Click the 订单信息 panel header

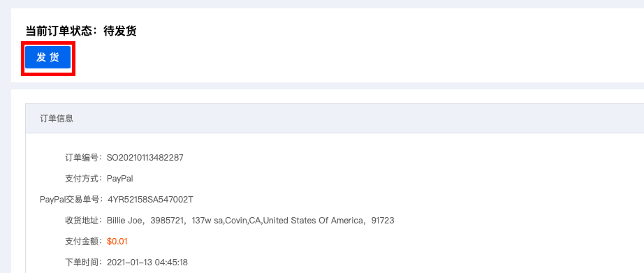tap(57, 119)
